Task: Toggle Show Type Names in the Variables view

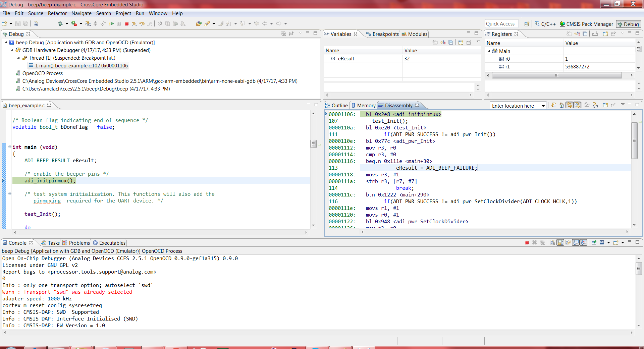Action: tap(435, 43)
